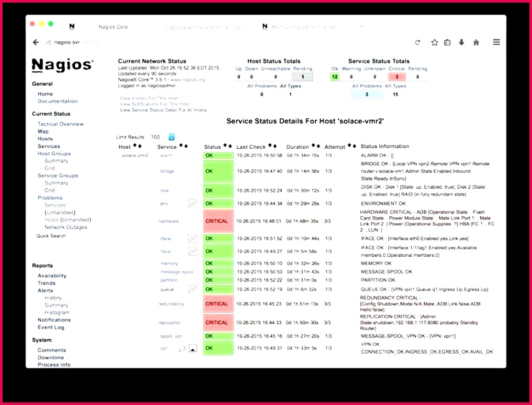Click the green Ok count box showing 12
The image size is (532, 405).
pos(335,77)
